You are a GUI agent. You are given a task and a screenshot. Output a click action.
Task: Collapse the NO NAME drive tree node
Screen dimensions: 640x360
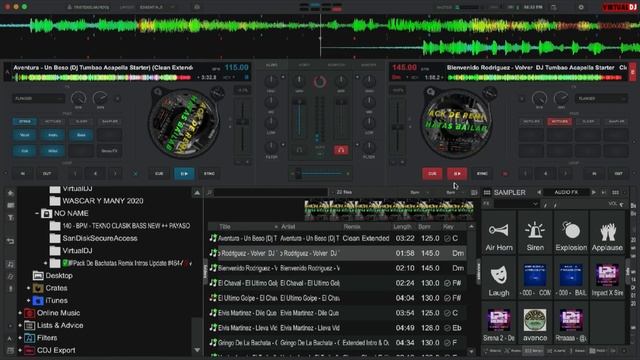click(x=37, y=213)
